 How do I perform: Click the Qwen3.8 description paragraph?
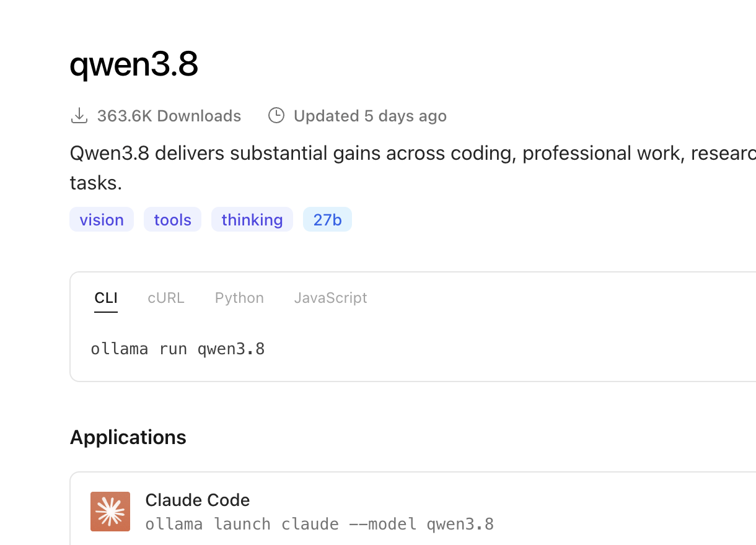[413, 168]
